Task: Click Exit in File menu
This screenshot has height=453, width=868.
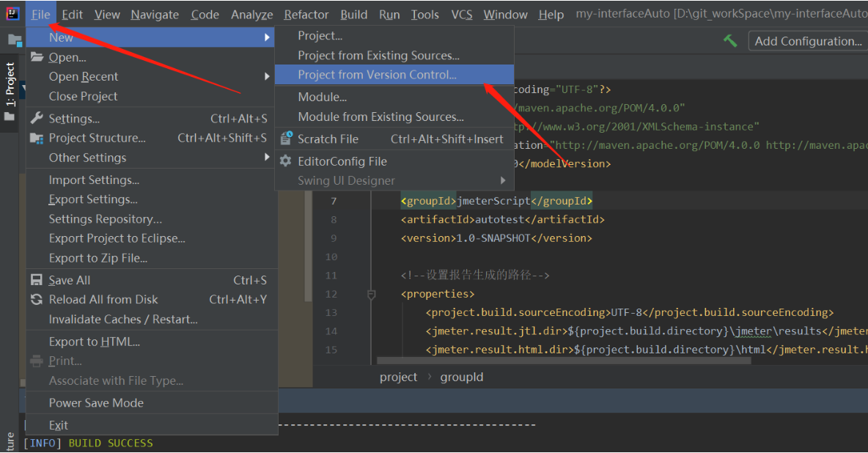Action: click(150, 424)
